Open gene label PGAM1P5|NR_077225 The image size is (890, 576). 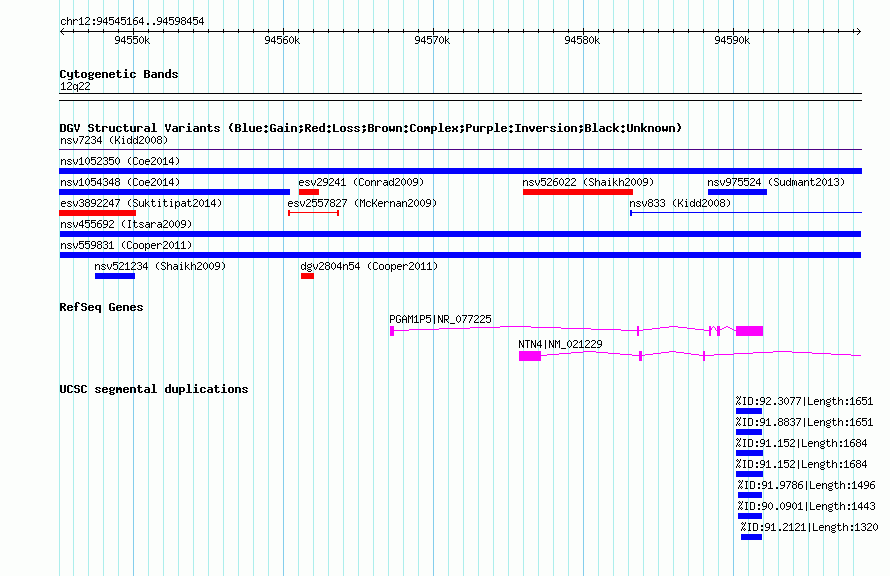coord(440,319)
